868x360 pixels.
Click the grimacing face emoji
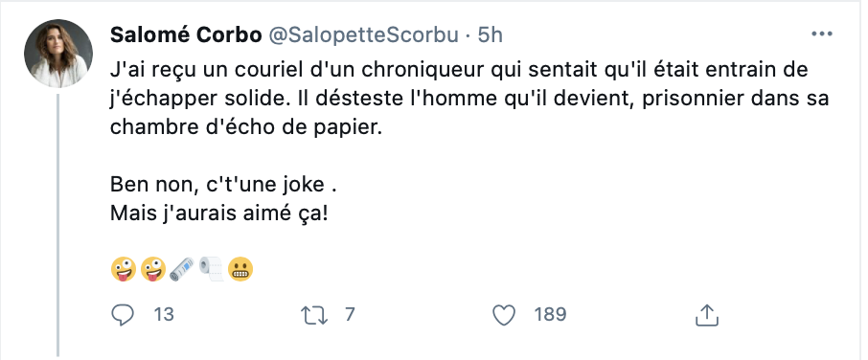240,269
